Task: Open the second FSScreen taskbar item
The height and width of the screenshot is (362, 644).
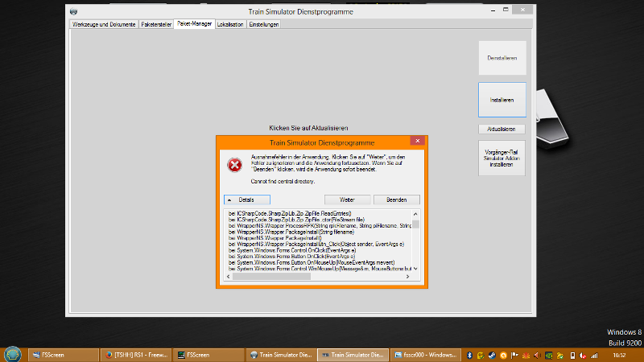Action: click(208, 355)
